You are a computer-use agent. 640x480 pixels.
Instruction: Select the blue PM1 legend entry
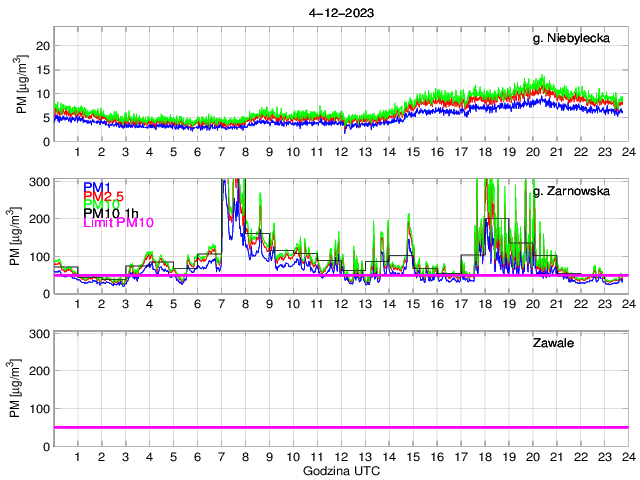coord(99,187)
